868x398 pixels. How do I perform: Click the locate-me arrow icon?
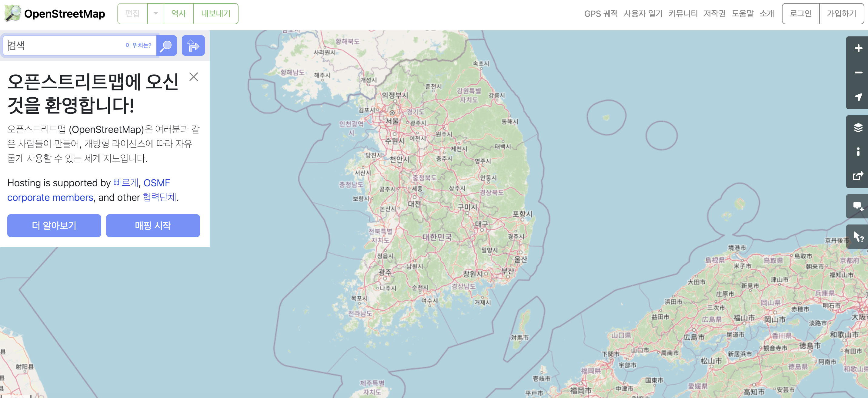pyautogui.click(x=857, y=97)
